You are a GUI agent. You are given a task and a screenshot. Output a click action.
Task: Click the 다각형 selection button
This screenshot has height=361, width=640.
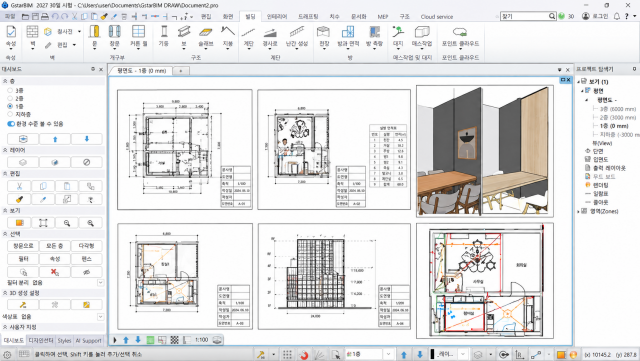pyautogui.click(x=87, y=246)
